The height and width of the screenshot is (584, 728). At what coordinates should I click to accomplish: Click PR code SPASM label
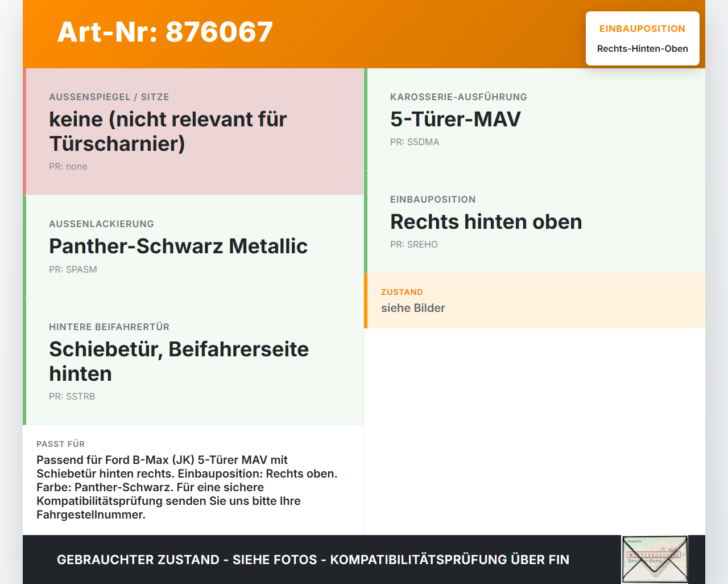click(73, 269)
